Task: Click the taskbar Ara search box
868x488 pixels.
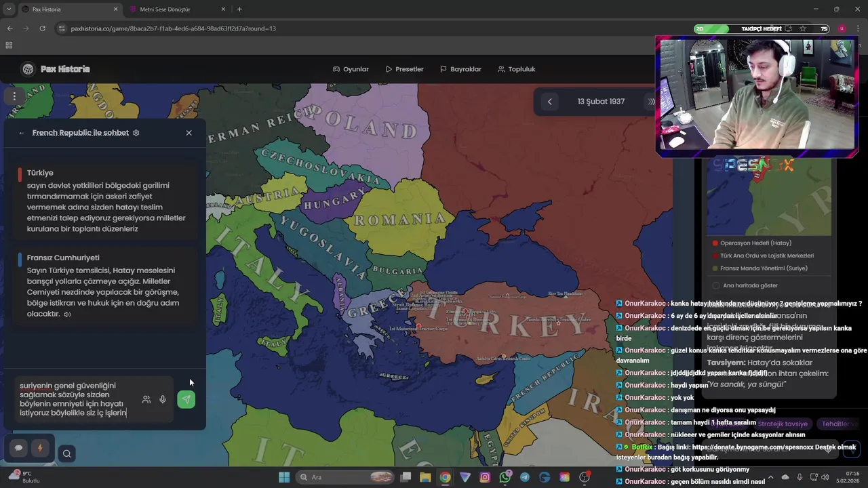Action: (346, 477)
